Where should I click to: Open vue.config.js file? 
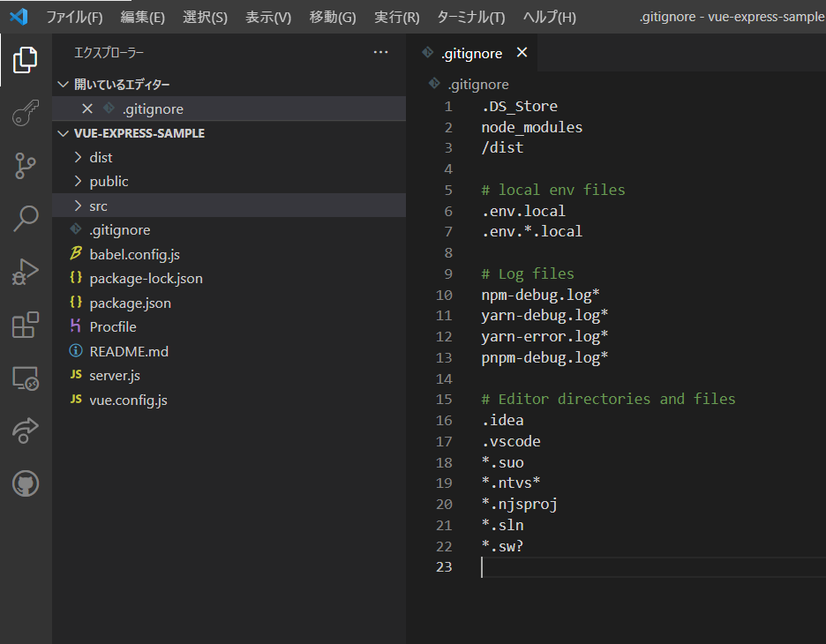point(229,400)
